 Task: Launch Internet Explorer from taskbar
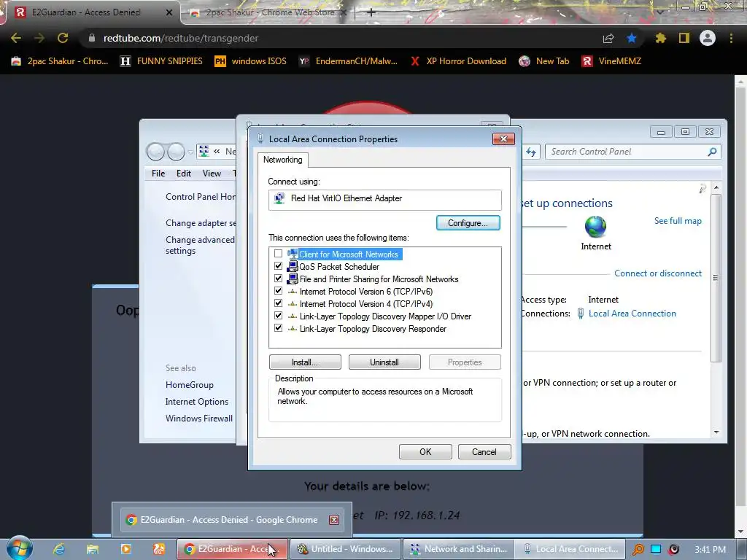58,549
